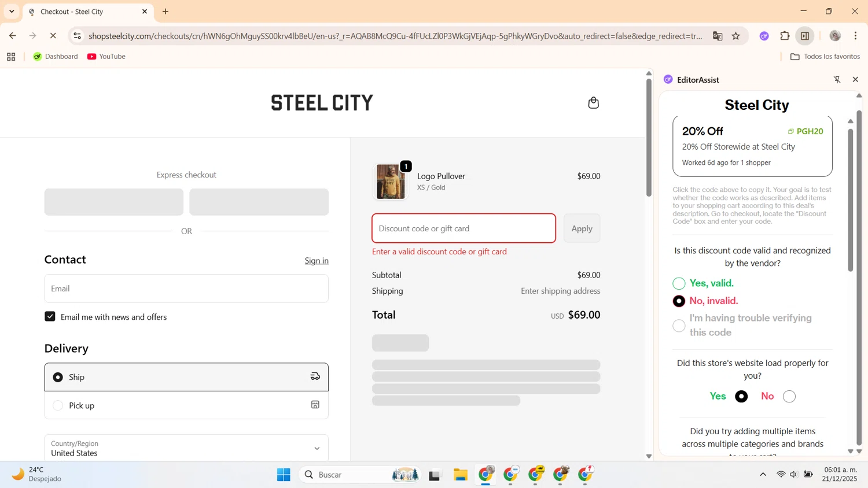Open the tab search dropdown arrow
The image size is (868, 488).
coord(12,12)
